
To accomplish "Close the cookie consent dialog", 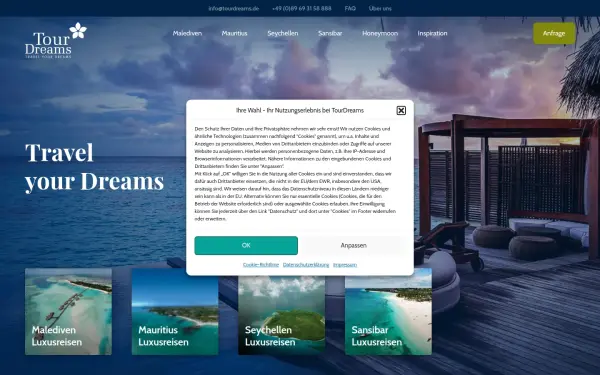I will click(401, 111).
